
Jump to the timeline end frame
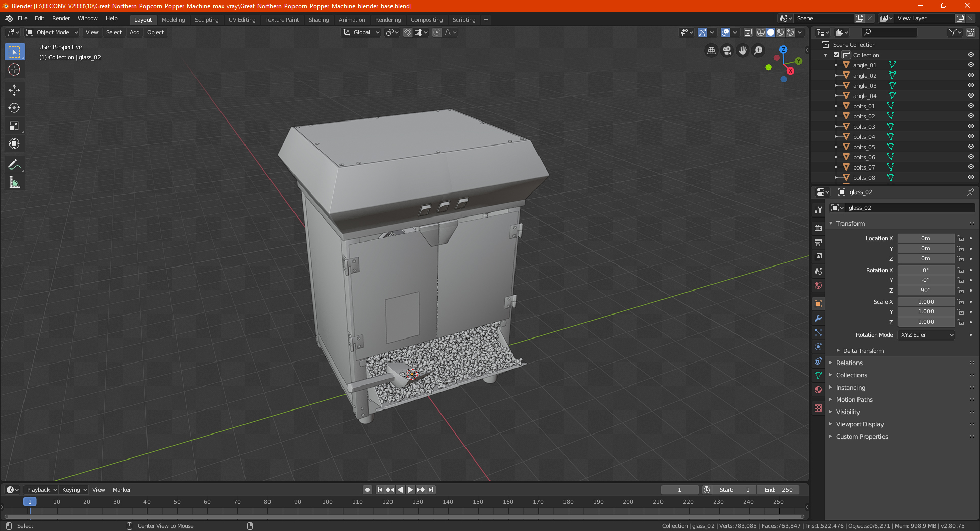pos(431,490)
